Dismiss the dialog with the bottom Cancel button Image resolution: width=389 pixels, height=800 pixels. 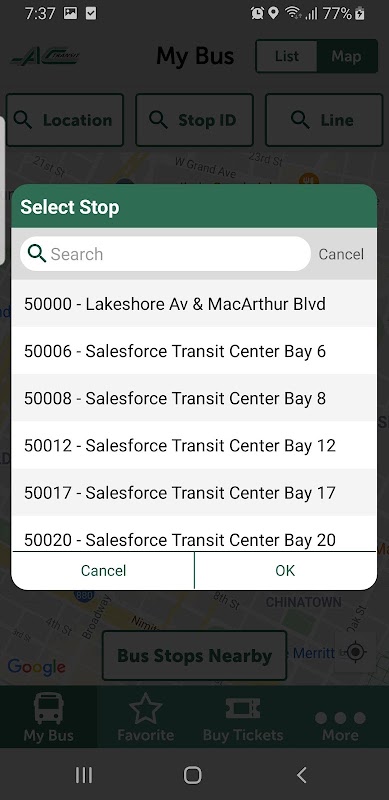coord(103,570)
